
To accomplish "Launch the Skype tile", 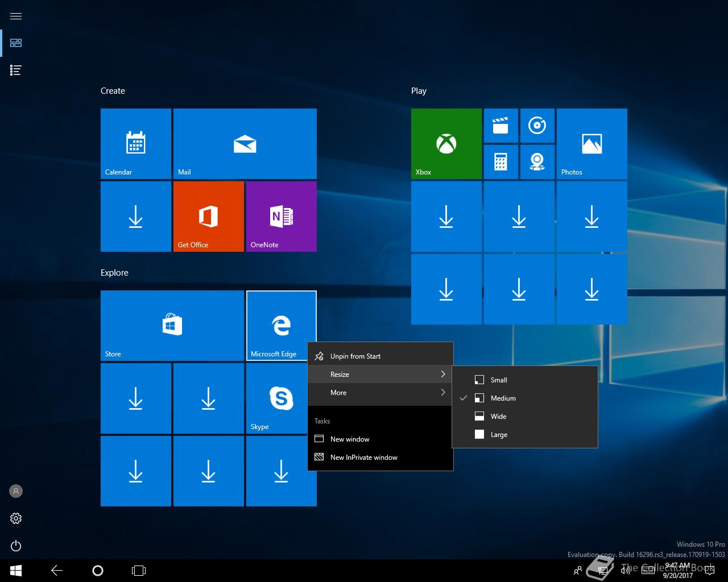I will pos(278,398).
